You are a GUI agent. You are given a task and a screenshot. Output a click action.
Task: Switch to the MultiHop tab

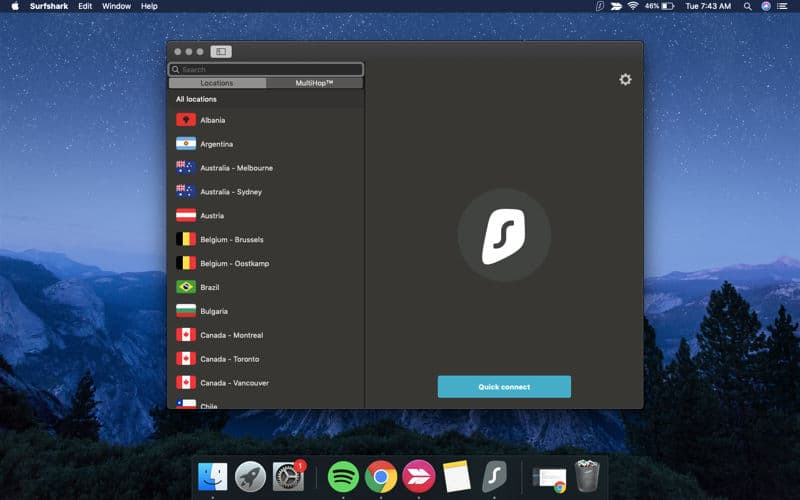[x=314, y=83]
